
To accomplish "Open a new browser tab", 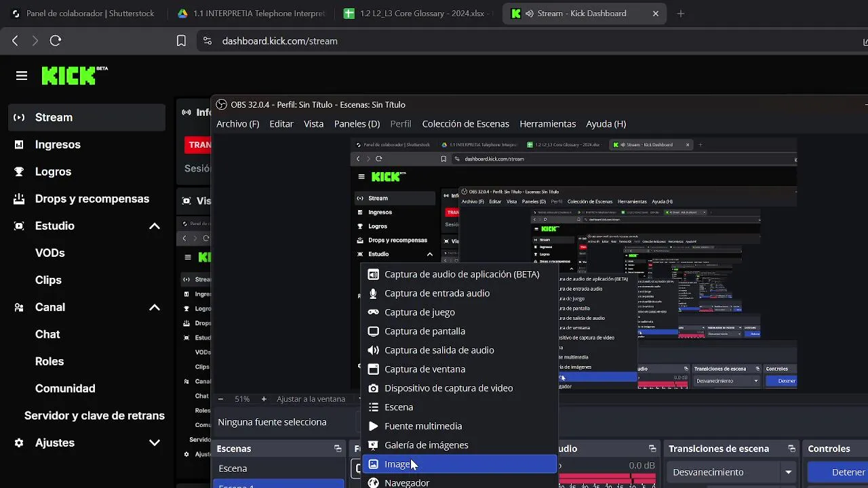I will coord(681,14).
